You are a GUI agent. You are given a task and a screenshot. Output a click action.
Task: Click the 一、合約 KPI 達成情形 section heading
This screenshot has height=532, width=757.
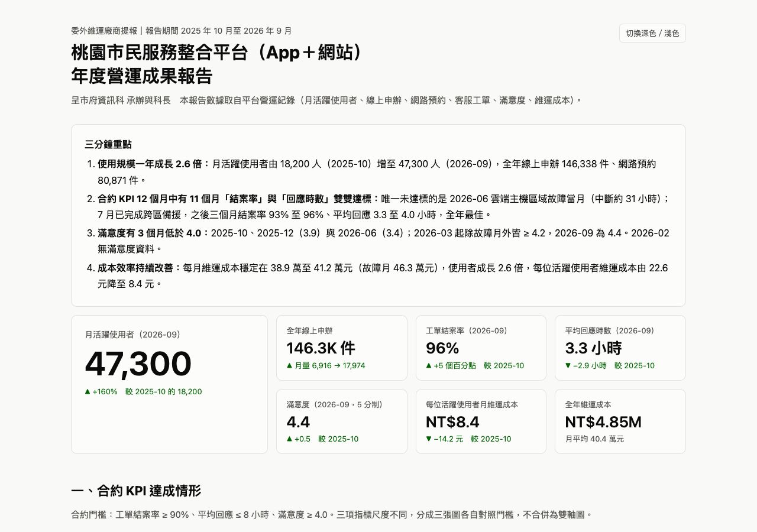136,491
